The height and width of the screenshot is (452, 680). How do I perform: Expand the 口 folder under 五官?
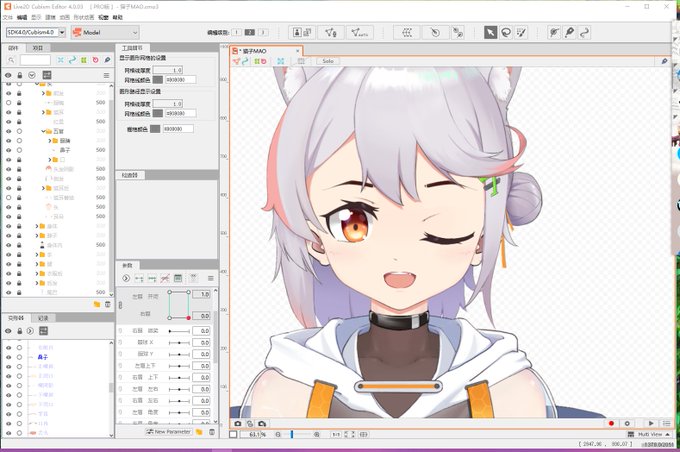[49, 160]
